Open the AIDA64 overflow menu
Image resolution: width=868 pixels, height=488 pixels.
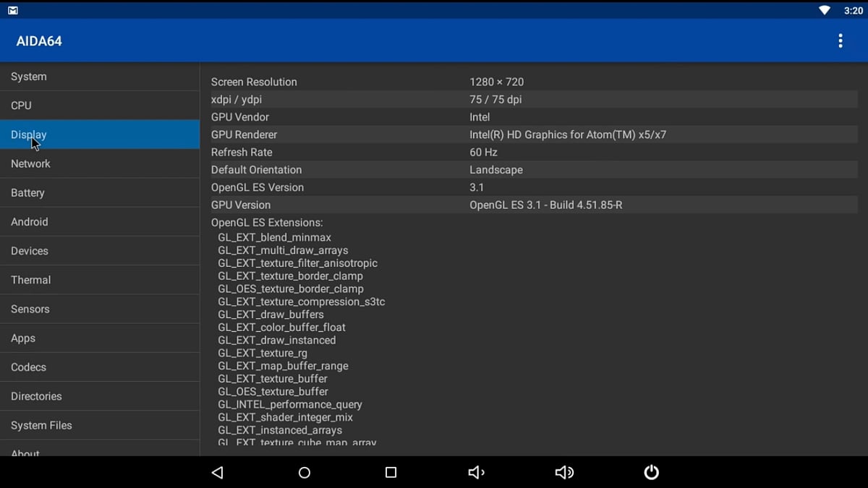[841, 41]
